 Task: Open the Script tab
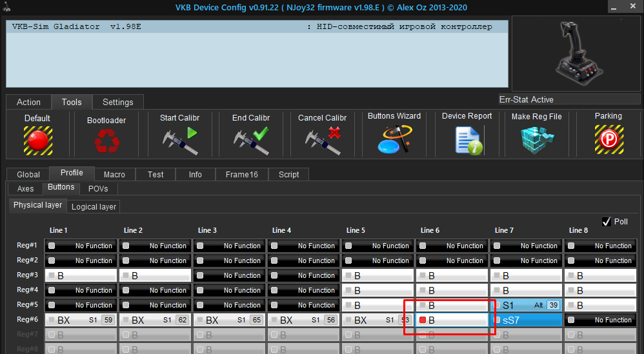[288, 174]
